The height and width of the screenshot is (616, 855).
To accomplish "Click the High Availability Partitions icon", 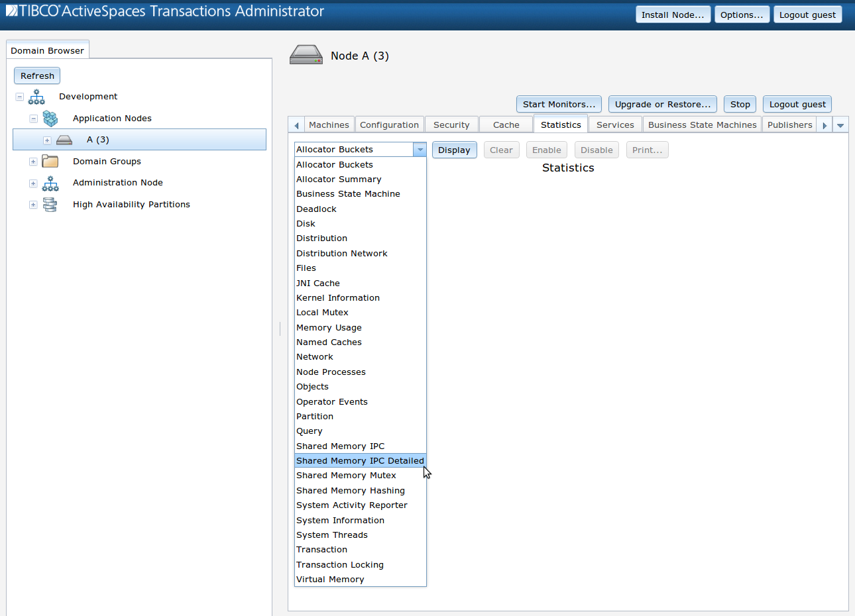I will pos(50,204).
